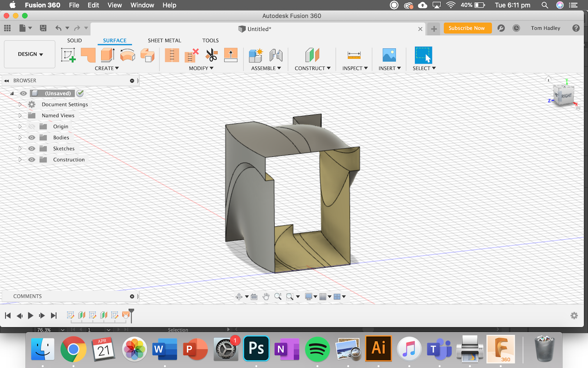Select the Unstitch tool
This screenshot has width=588, height=368.
pyautogui.click(x=191, y=55)
